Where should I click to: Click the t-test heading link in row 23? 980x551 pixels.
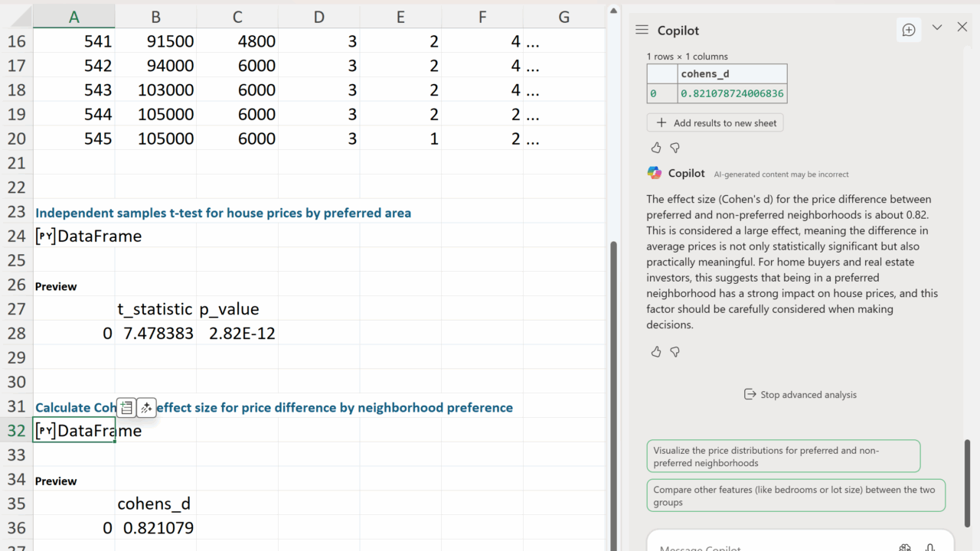coord(223,214)
